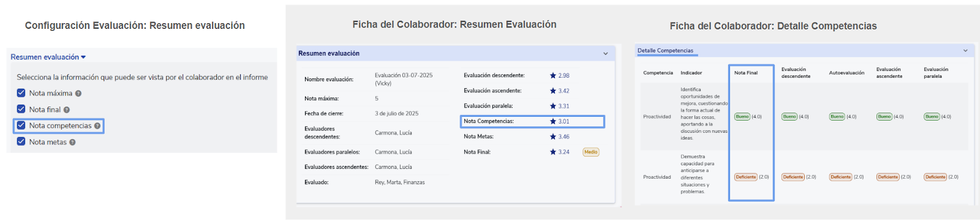Click Deficiente badge under Evaluación paralela column
The height and width of the screenshot is (224, 980).
point(936,177)
